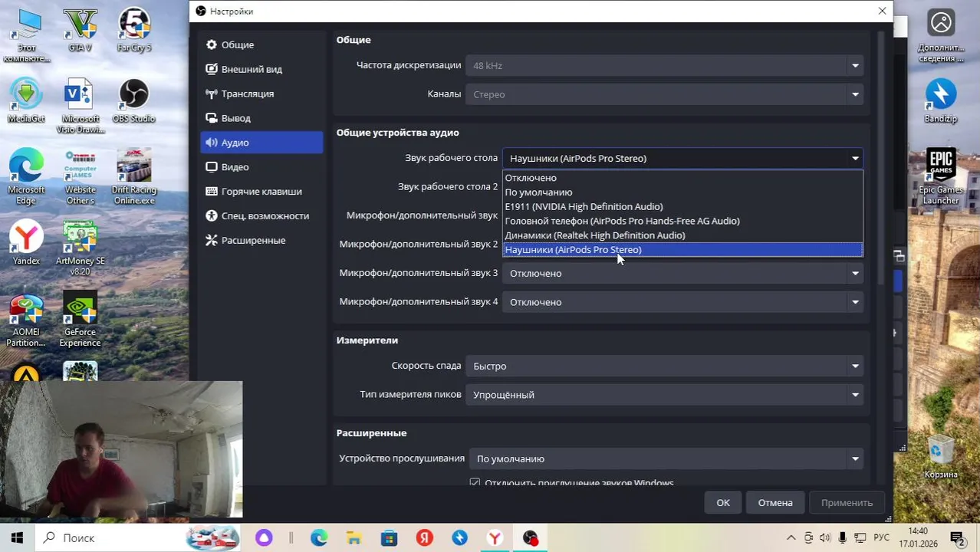980x552 pixels.
Task: Close the Настройки dialog
Action: coord(882,11)
